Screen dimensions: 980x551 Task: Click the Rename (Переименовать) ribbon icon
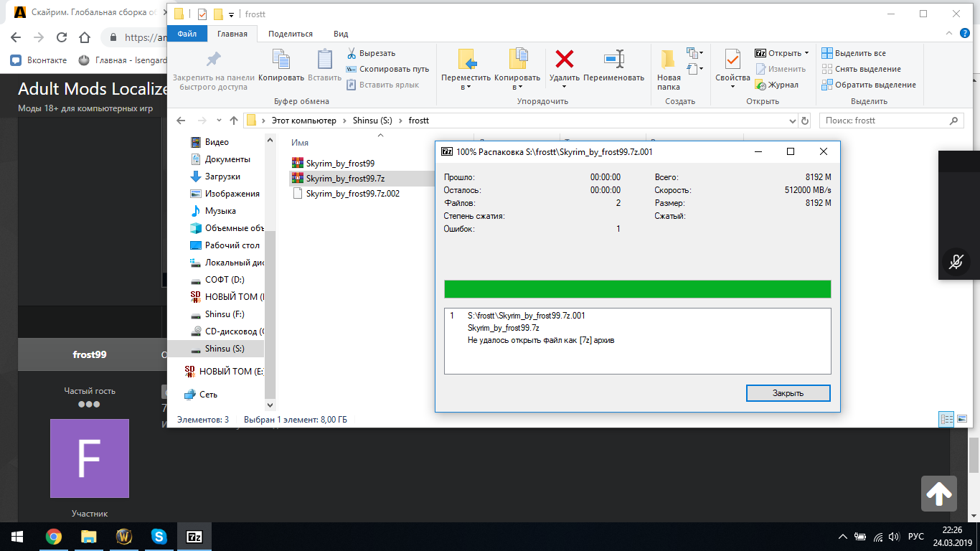pyautogui.click(x=613, y=60)
